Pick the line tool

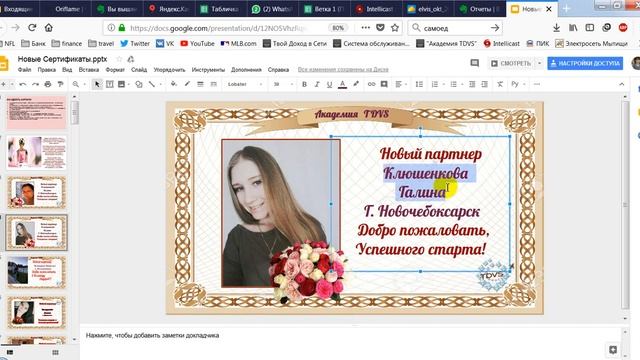click(152, 84)
